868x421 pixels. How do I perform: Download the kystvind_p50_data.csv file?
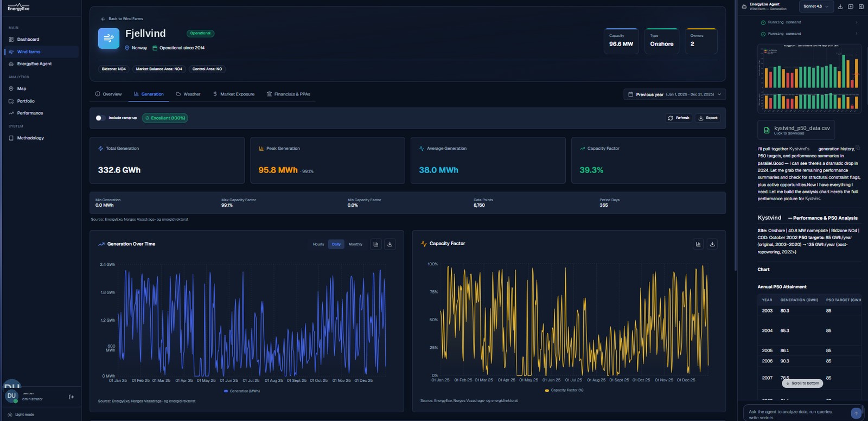click(796, 130)
